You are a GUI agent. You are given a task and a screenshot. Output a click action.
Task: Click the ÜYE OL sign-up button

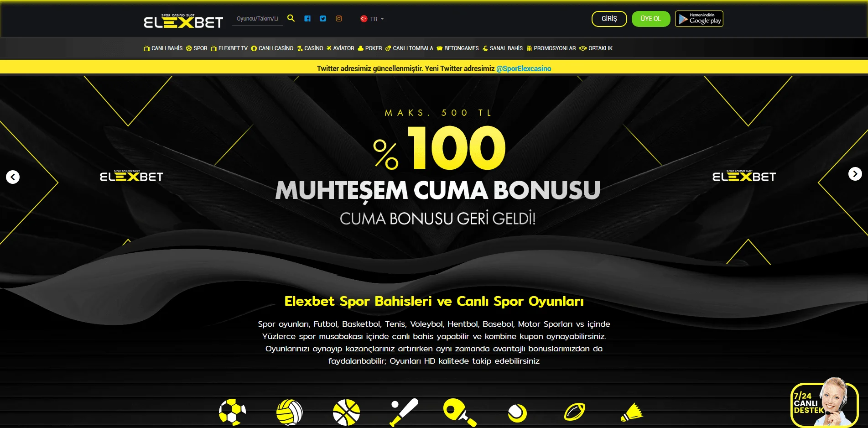(650, 19)
